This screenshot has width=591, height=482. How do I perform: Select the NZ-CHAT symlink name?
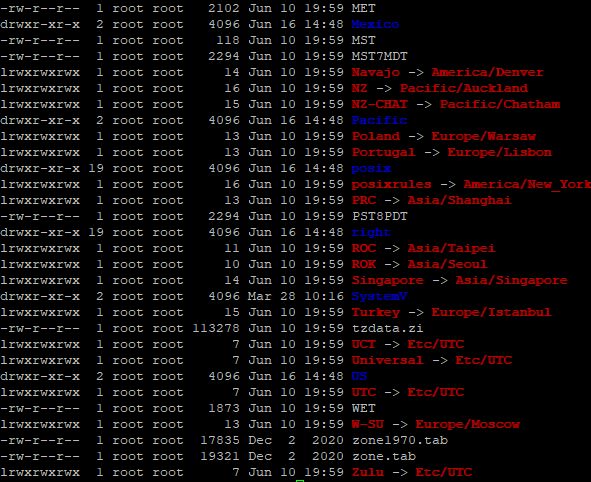380,104
